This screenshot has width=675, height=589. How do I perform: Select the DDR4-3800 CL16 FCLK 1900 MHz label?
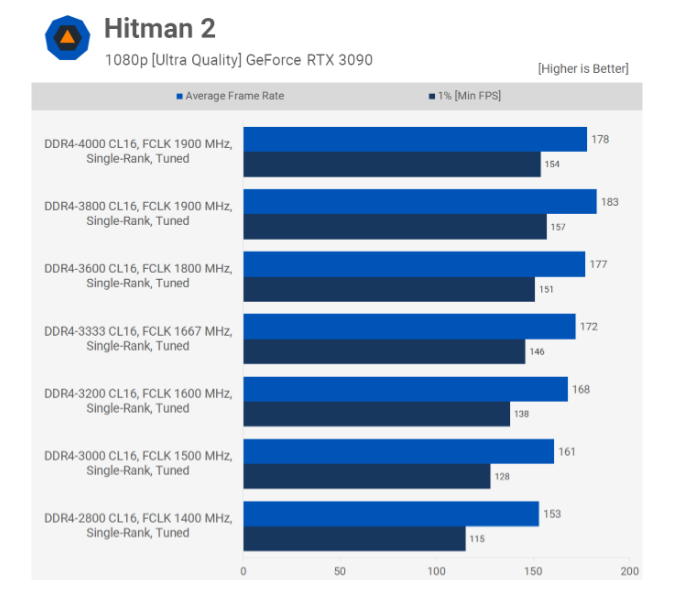click(x=138, y=214)
